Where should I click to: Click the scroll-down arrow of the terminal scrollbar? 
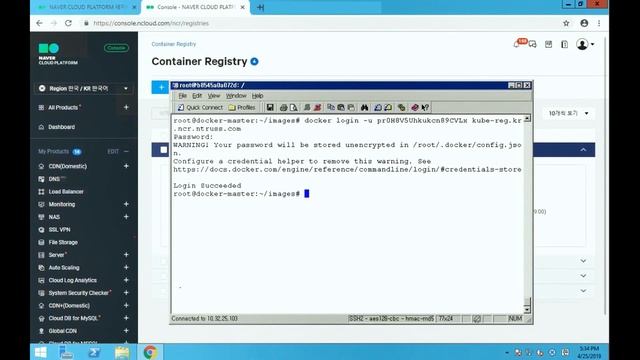(527, 310)
